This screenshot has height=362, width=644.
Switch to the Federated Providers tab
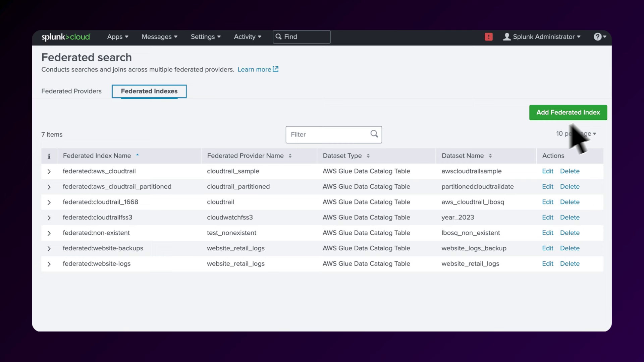[x=71, y=91]
